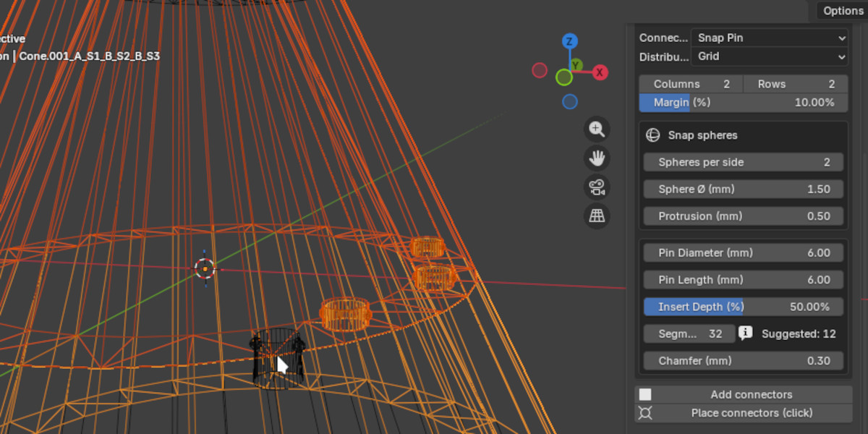
Task: Click the 3D cursor in the viewport
Action: [x=205, y=269]
